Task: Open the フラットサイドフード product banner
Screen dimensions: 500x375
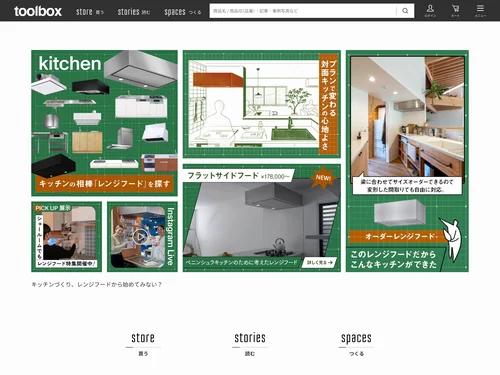Action: [262, 218]
